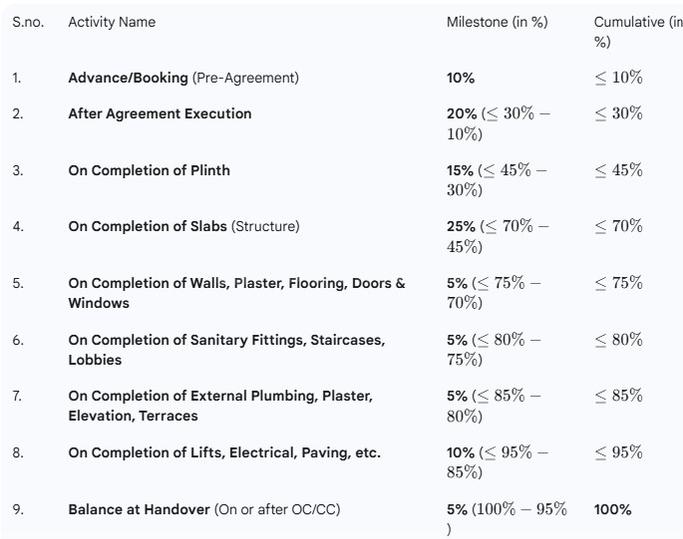Click 'On Completion of Slabs' activity
683x539 pixels.
tap(147, 227)
